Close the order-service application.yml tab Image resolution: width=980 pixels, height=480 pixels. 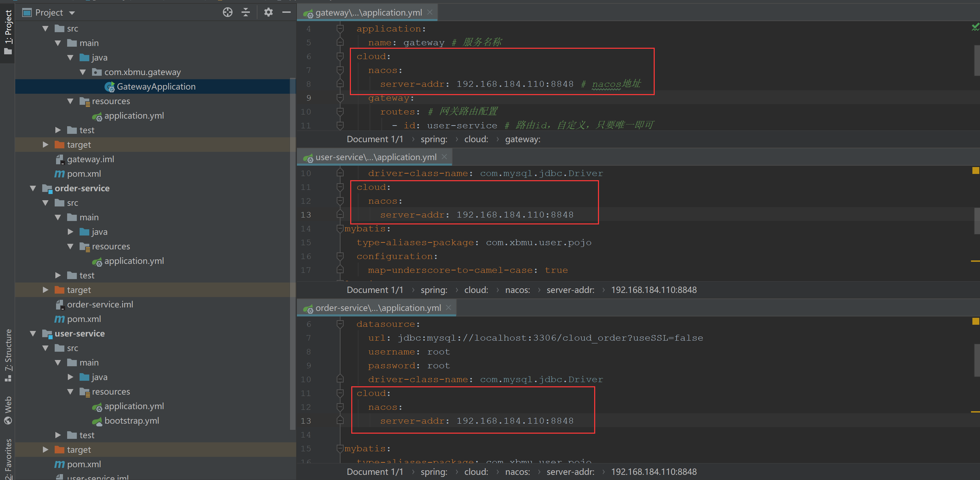point(448,307)
